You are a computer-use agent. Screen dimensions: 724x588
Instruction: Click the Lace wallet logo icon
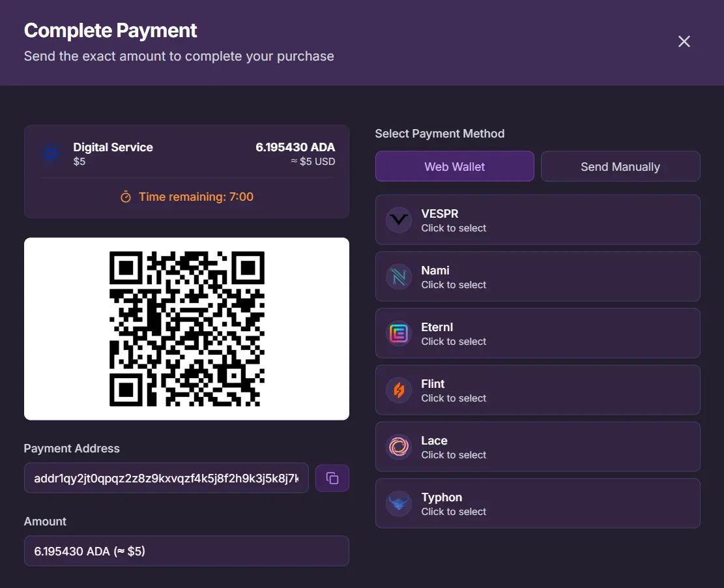[x=399, y=447]
